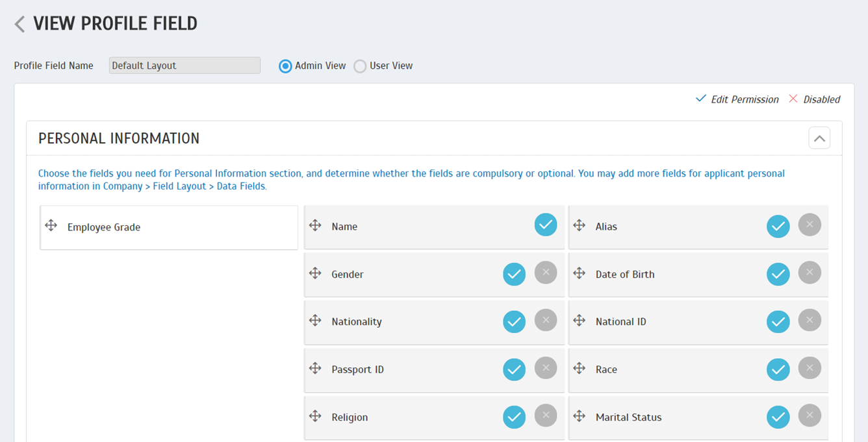Image resolution: width=868 pixels, height=442 pixels.
Task: Click the move icon next to Alias
Action: (x=580, y=225)
